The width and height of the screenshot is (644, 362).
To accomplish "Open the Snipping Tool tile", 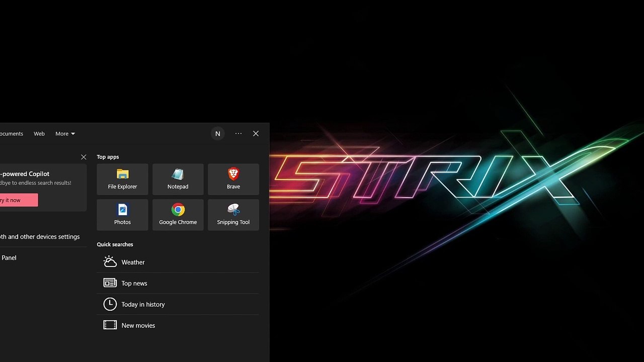I will (x=233, y=215).
